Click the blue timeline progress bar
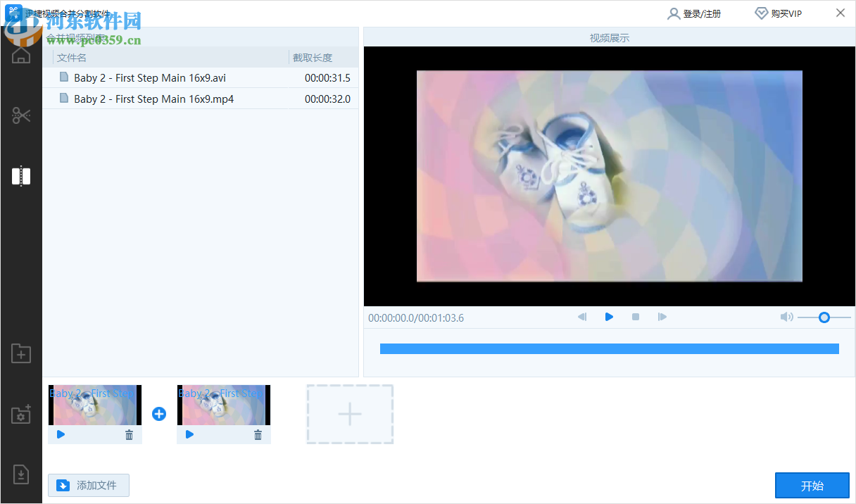The width and height of the screenshot is (856, 504). click(x=609, y=348)
